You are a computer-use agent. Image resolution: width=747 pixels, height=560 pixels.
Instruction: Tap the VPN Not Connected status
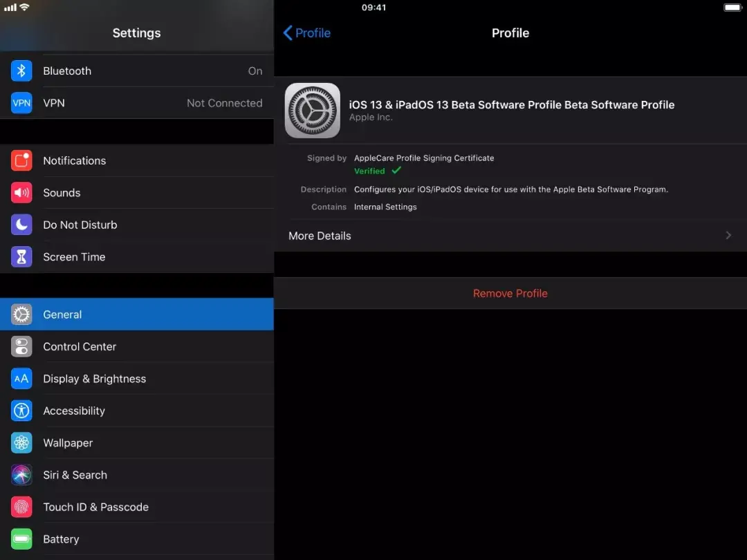224,103
